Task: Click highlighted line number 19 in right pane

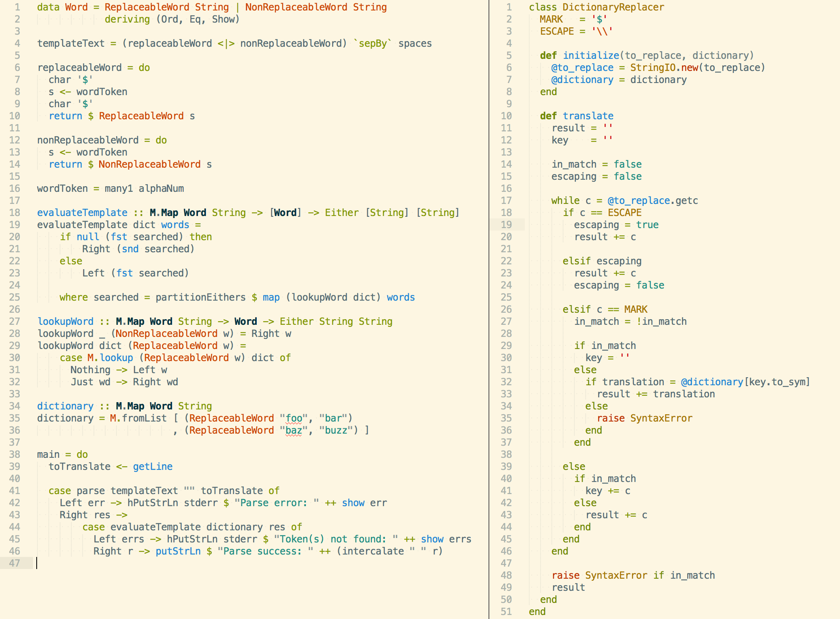Action: tap(506, 224)
